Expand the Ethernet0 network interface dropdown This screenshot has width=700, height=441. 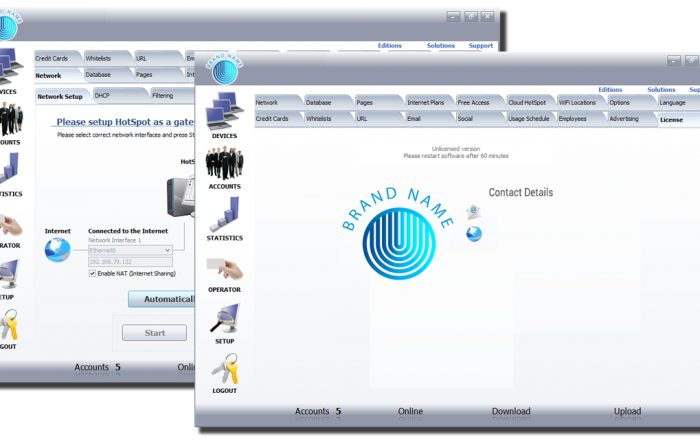click(x=167, y=251)
